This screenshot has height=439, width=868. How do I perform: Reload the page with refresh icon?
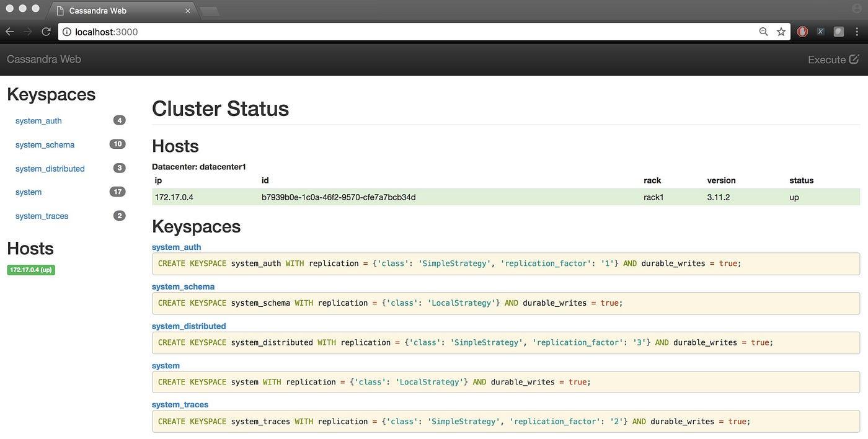tap(46, 32)
